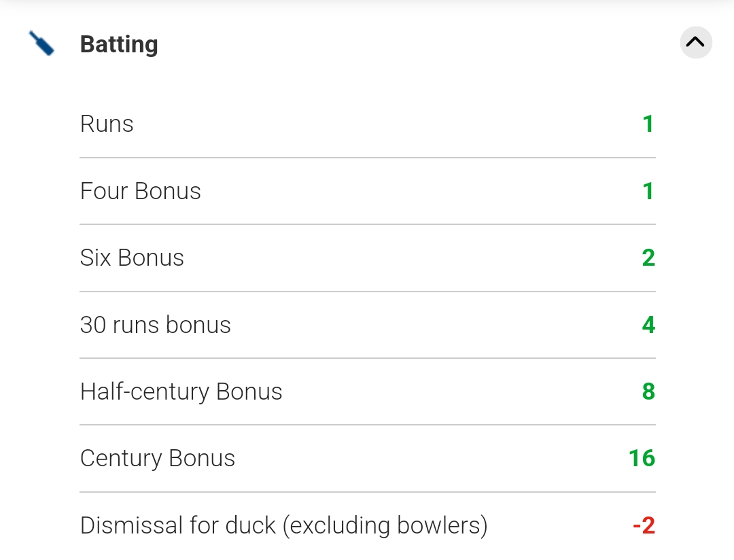The image size is (734, 560).
Task: Click the Runs points value 1
Action: tap(648, 124)
